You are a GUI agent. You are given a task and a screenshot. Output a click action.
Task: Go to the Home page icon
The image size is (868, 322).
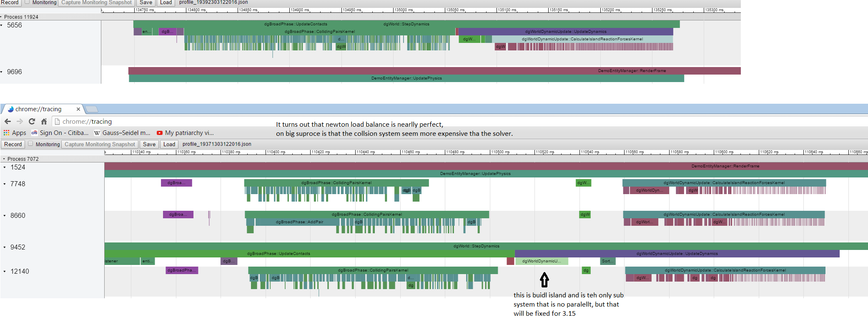coord(44,122)
